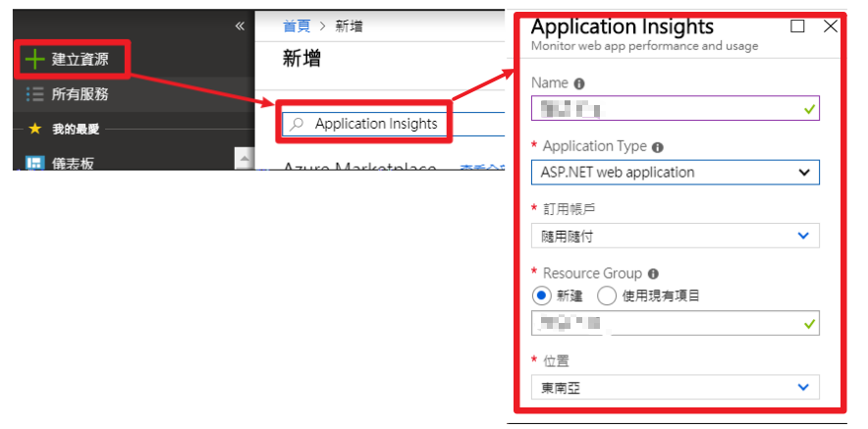Show info tooltip beside Application Type
The height and width of the screenshot is (429, 868).
657,148
